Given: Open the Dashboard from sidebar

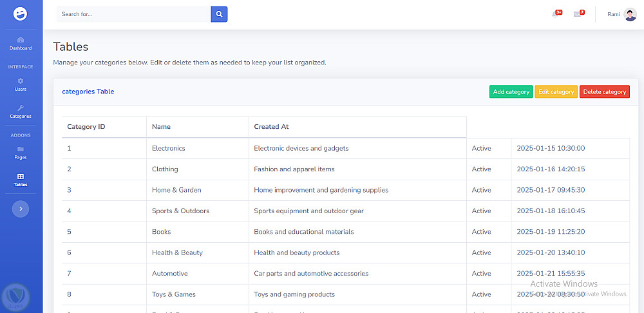Looking at the screenshot, I should [x=21, y=43].
